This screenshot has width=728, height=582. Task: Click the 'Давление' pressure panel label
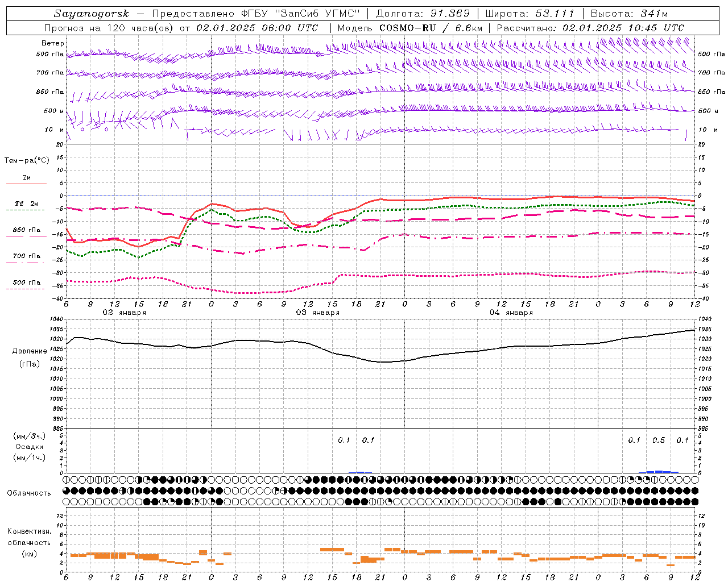[x=29, y=351]
